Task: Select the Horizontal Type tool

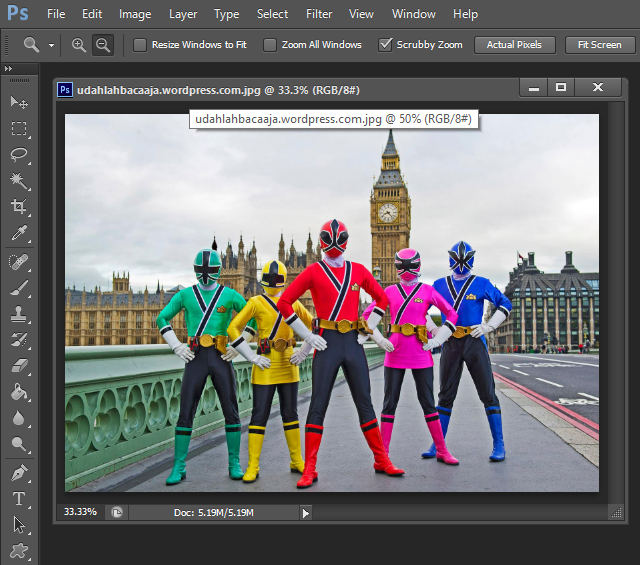Action: pos(19,499)
